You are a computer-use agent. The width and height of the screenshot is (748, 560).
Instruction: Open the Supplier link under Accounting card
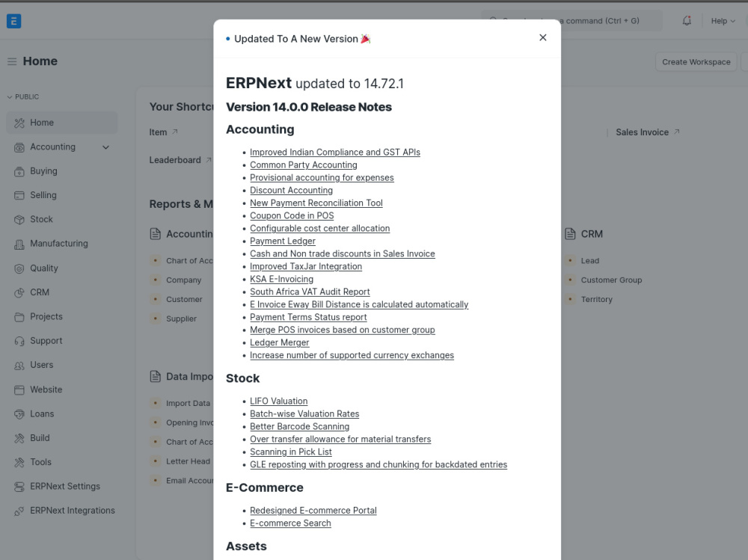181,319
